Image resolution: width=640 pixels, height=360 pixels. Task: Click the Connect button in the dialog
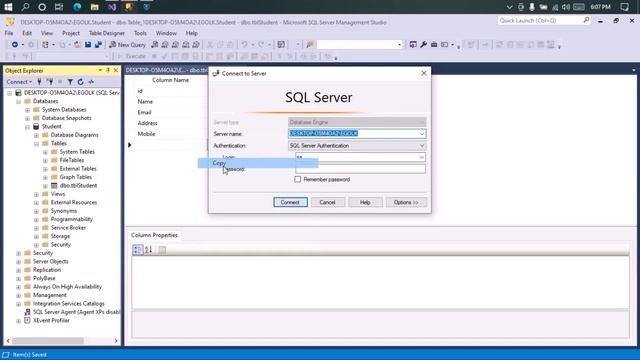click(x=290, y=202)
